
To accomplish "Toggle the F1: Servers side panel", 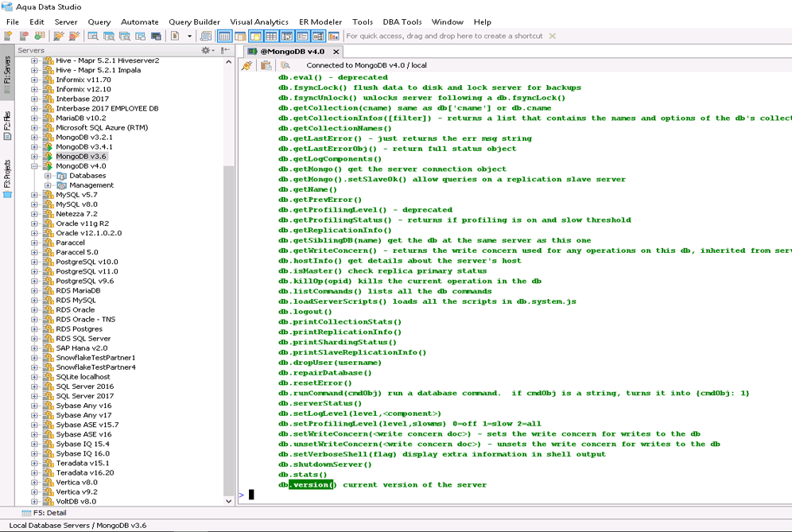I will click(7, 76).
